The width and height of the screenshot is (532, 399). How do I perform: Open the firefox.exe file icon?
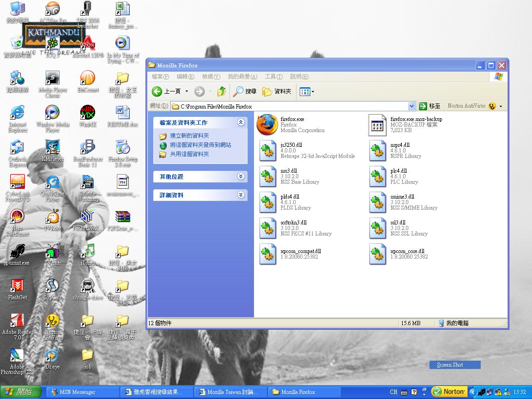coord(267,125)
